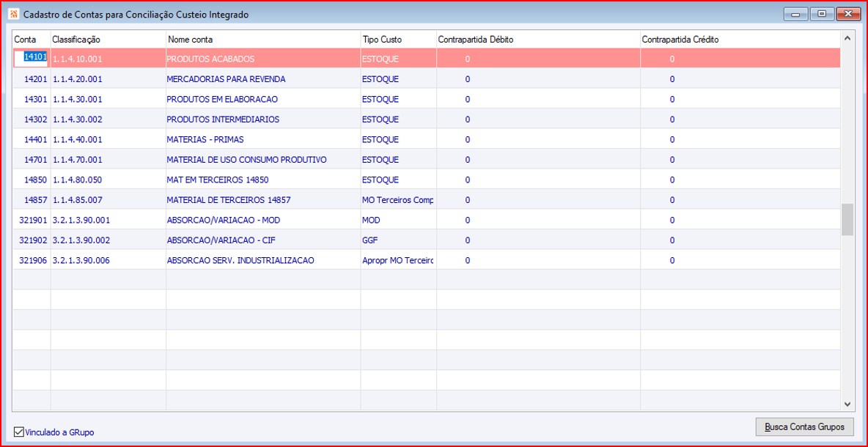The height and width of the screenshot is (447, 868).
Task: Click the vertical scrollbar thumb
Action: pyautogui.click(x=847, y=220)
